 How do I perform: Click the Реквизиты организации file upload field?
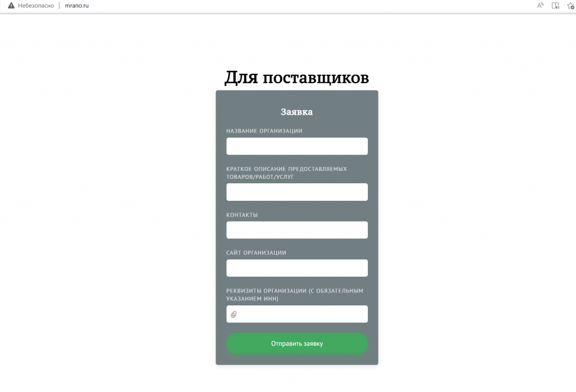point(297,314)
